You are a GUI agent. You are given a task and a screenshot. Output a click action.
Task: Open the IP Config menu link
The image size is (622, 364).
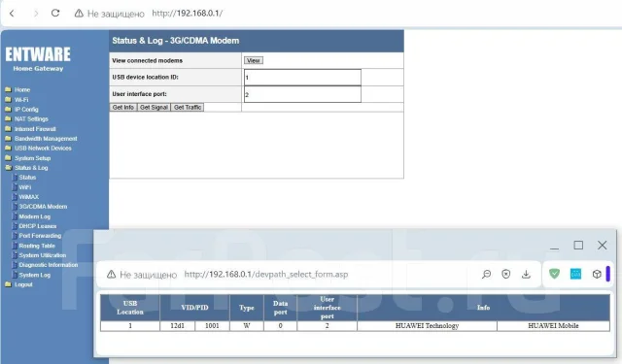[x=26, y=110]
